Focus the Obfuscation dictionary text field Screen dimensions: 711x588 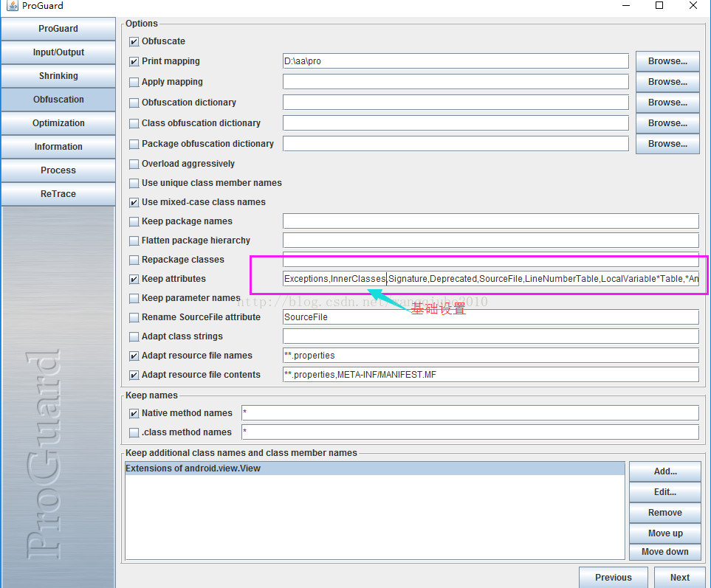tap(456, 103)
